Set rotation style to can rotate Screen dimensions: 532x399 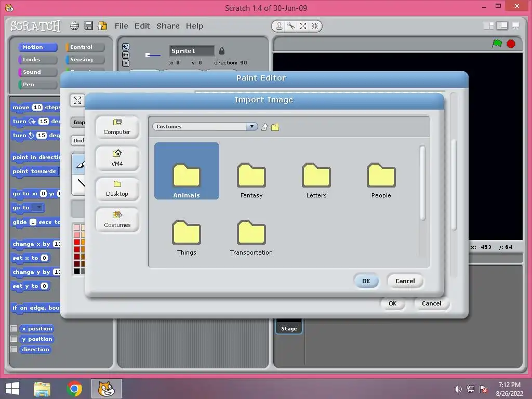tap(126, 47)
